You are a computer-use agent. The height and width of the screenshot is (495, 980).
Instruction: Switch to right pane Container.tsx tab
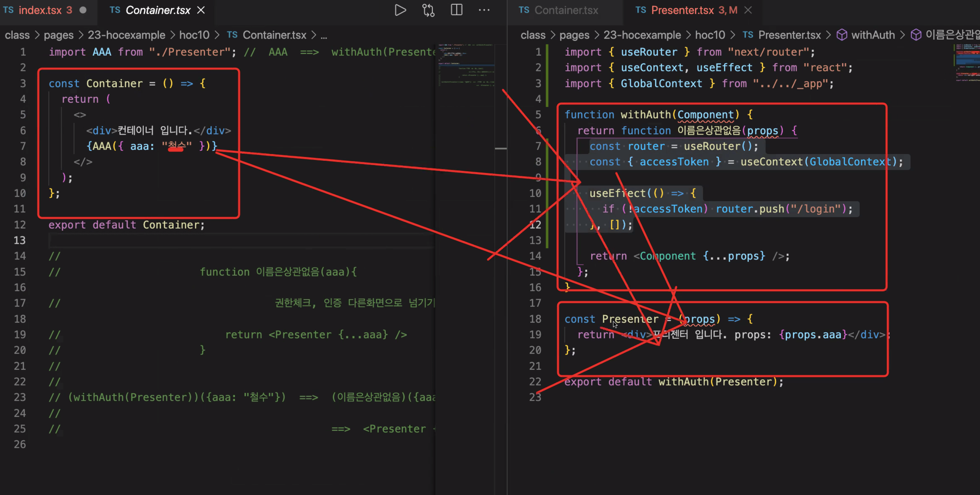coord(566,10)
